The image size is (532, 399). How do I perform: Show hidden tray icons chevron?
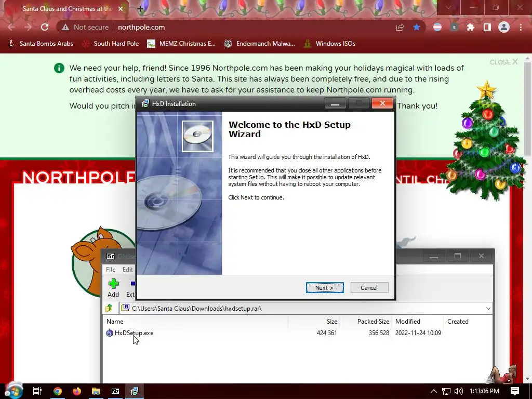click(433, 391)
